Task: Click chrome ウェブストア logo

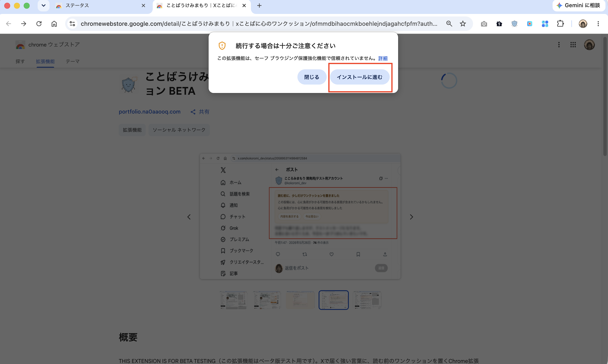Action: (47, 45)
